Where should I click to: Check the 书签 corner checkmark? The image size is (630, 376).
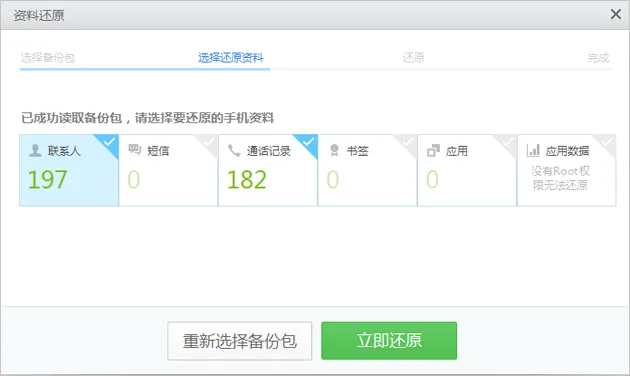click(x=408, y=142)
